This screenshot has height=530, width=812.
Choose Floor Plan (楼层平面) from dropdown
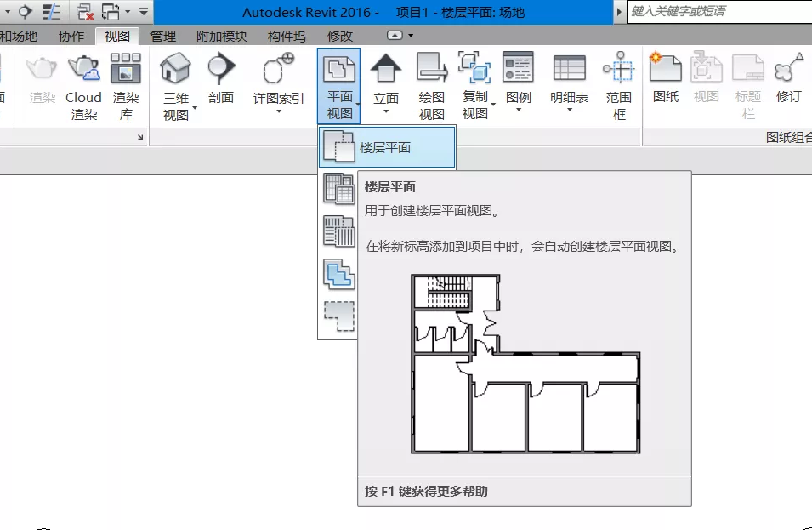(x=387, y=147)
